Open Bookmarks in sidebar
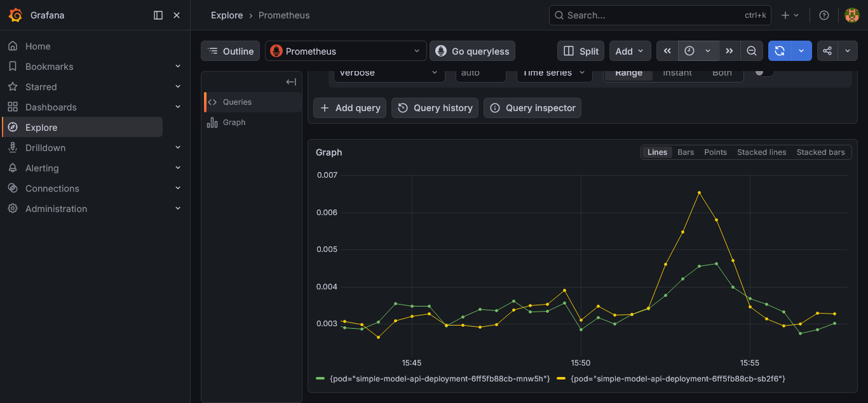 click(x=49, y=67)
